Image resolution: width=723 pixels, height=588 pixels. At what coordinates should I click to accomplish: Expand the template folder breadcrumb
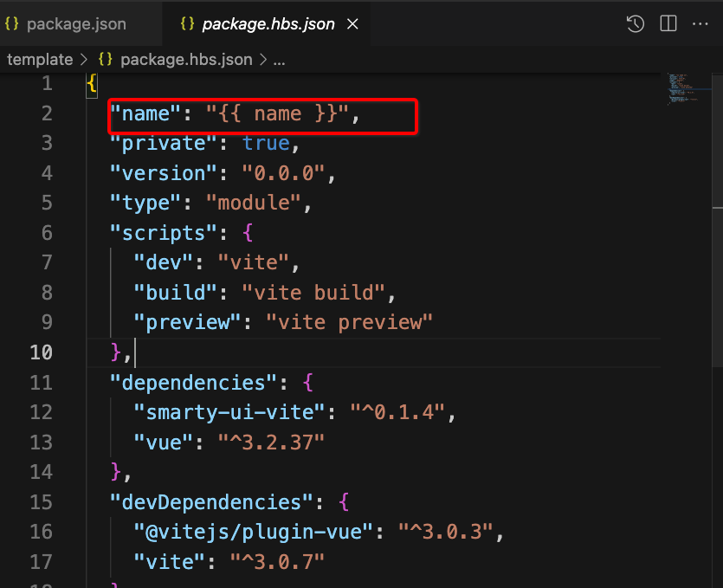[x=40, y=60]
